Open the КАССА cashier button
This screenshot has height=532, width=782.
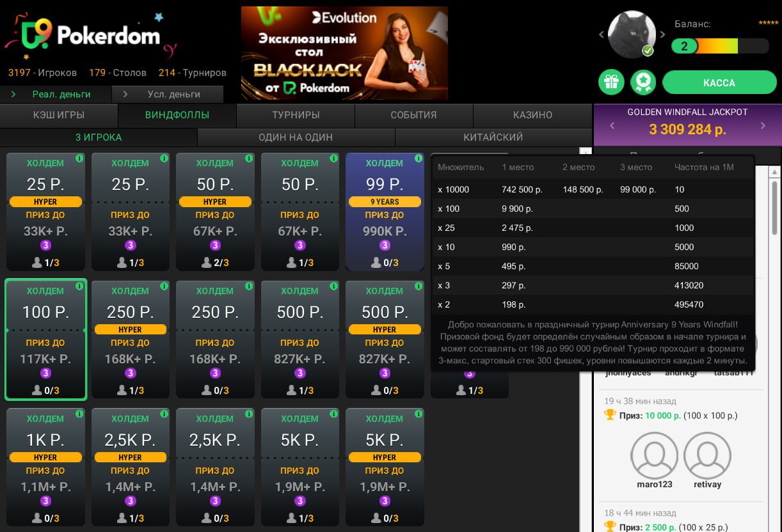tap(719, 82)
